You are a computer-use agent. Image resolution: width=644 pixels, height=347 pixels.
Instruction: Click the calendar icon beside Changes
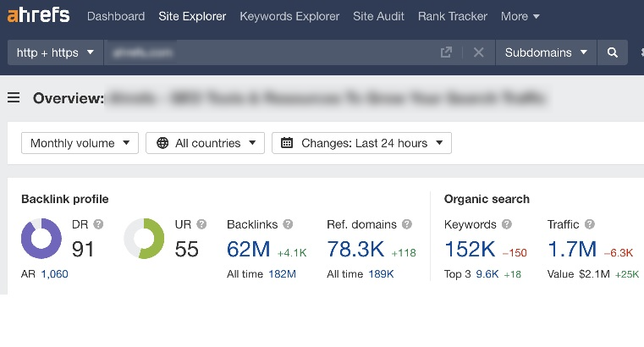point(287,143)
